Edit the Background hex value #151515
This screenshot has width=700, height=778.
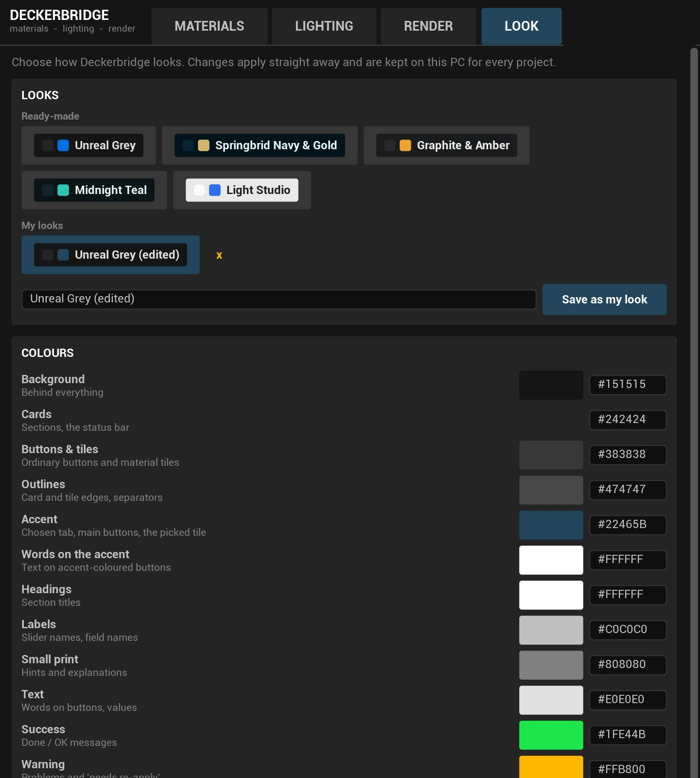tap(628, 385)
